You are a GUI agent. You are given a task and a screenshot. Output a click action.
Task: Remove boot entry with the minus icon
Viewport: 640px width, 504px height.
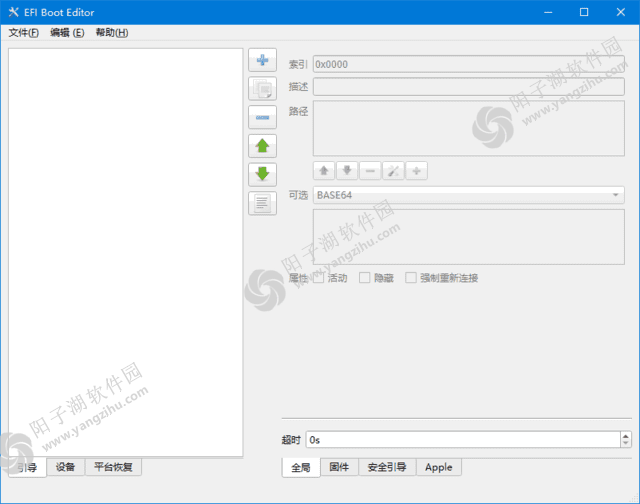click(x=262, y=117)
